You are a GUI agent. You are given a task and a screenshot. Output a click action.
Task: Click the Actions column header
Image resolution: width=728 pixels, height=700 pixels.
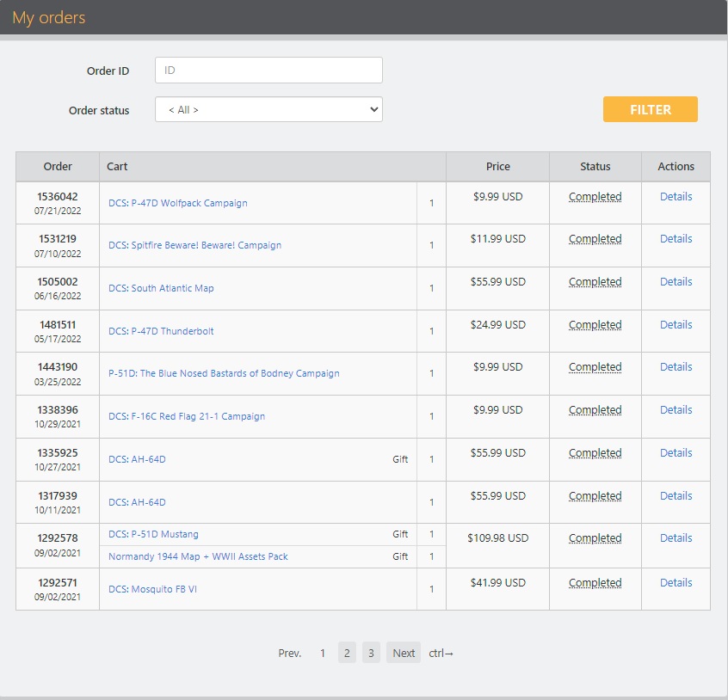[676, 167]
